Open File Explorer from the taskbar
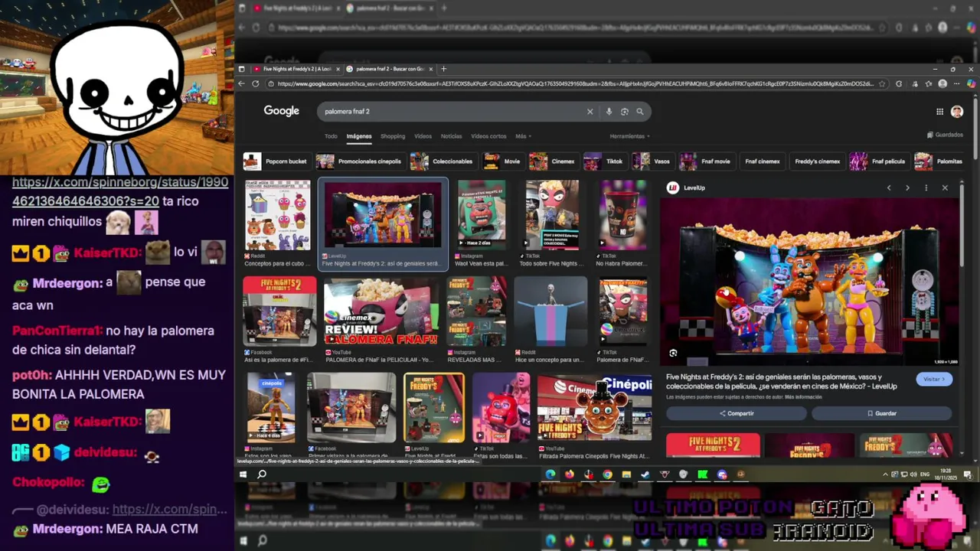 click(626, 474)
